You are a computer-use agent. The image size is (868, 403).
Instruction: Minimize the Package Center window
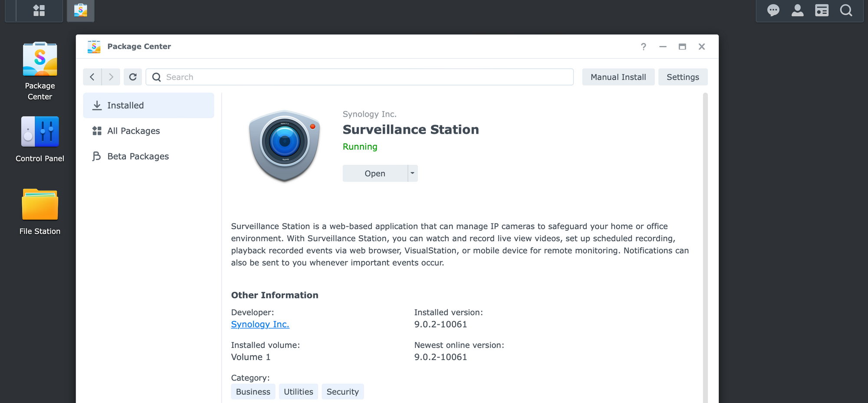[663, 46]
